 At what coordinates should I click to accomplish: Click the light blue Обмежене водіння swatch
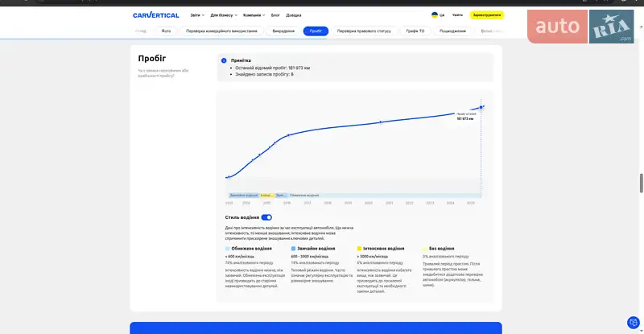click(228, 249)
